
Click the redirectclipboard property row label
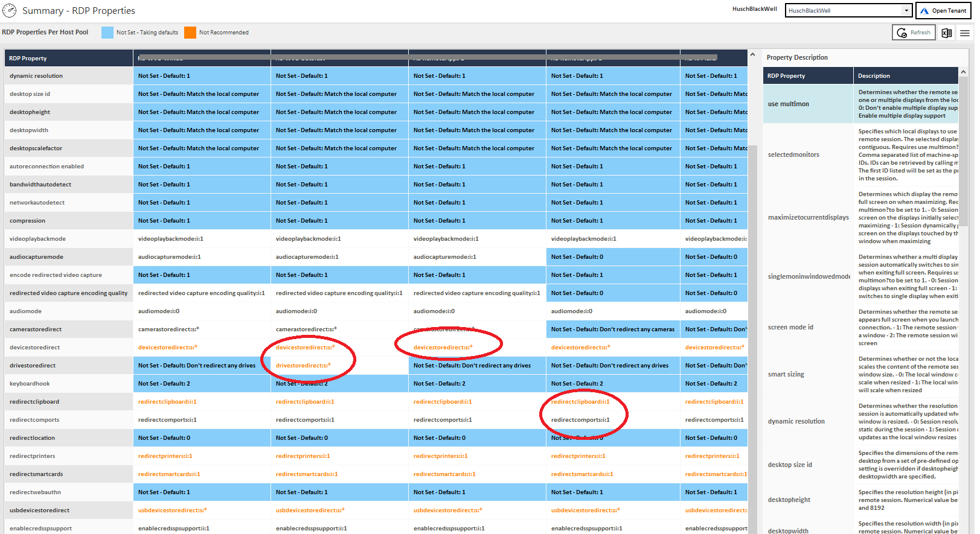34,402
